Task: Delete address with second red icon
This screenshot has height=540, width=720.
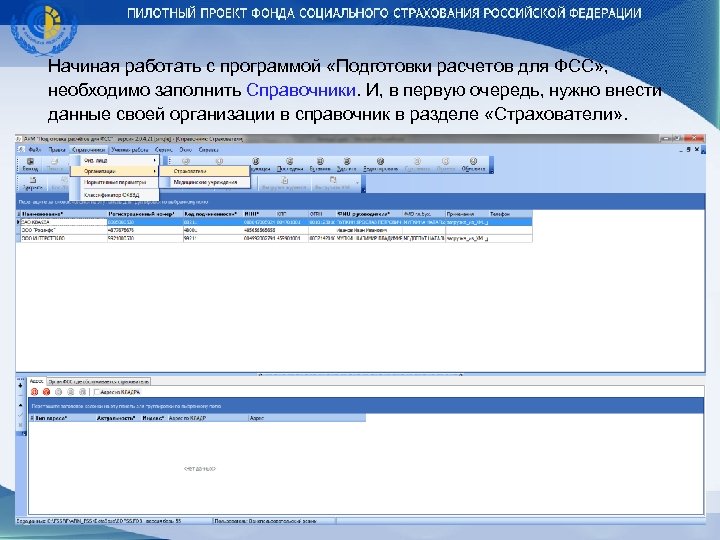Action: pyautogui.click(x=46, y=392)
